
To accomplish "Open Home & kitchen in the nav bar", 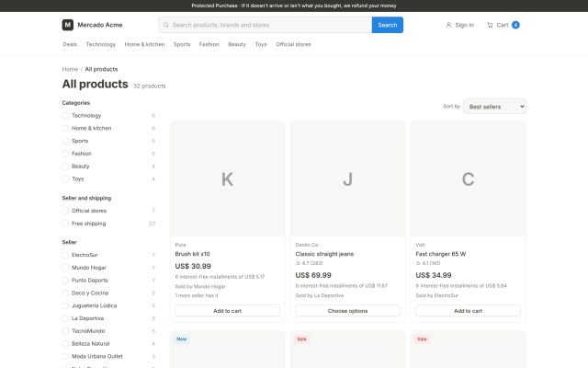I will [144, 44].
